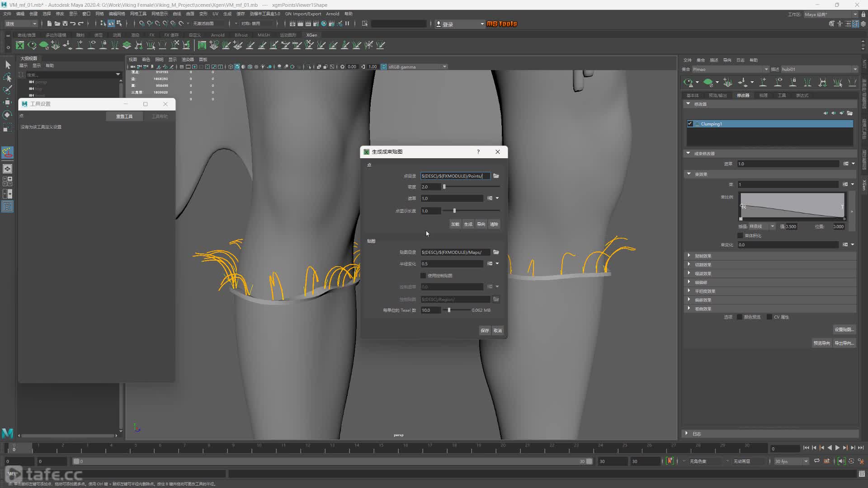Screen dimensions: 868x488
Task: Open the UV menu in menu bar
Action: tap(215, 14)
